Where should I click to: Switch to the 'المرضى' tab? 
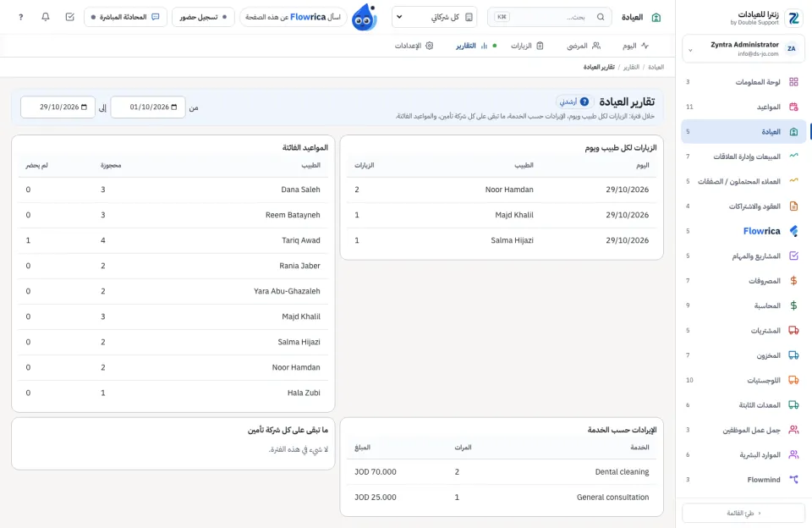pyautogui.click(x=584, y=46)
